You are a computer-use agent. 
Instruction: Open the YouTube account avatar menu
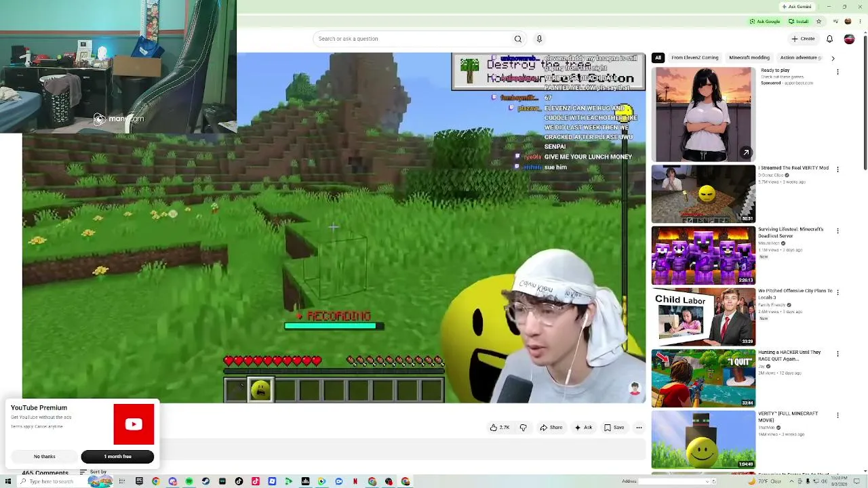coord(849,39)
